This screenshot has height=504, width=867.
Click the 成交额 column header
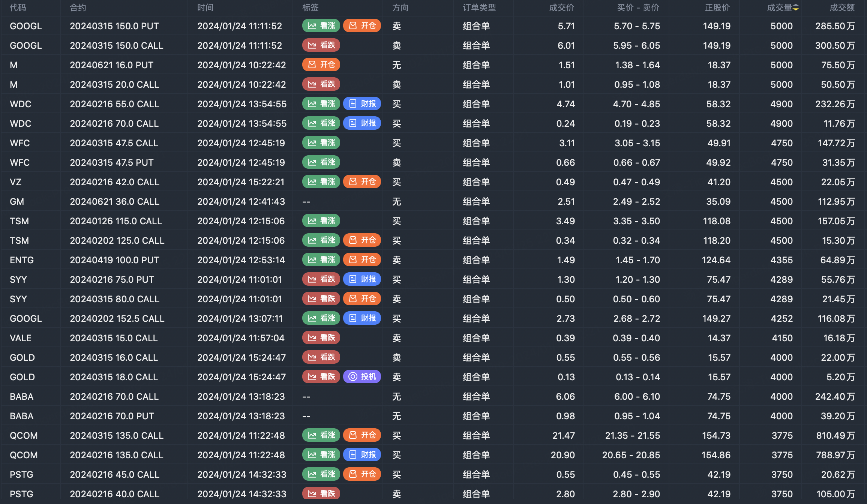click(x=842, y=8)
